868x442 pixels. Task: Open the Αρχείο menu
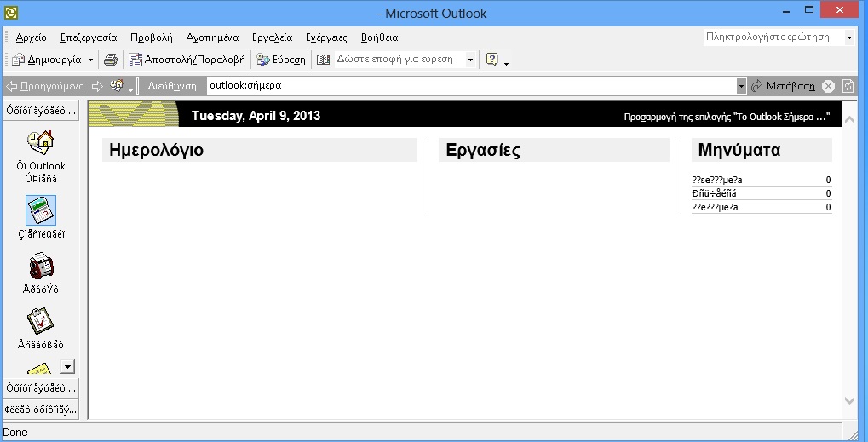pyautogui.click(x=31, y=37)
